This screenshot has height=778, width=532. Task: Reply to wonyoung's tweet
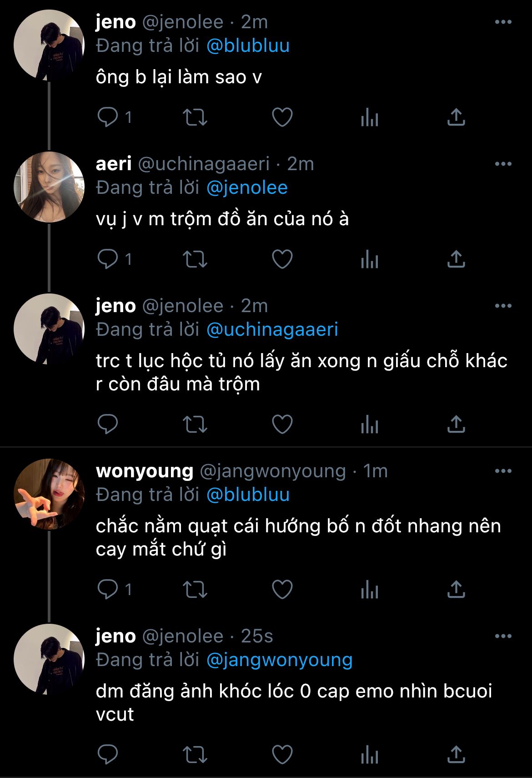108,590
